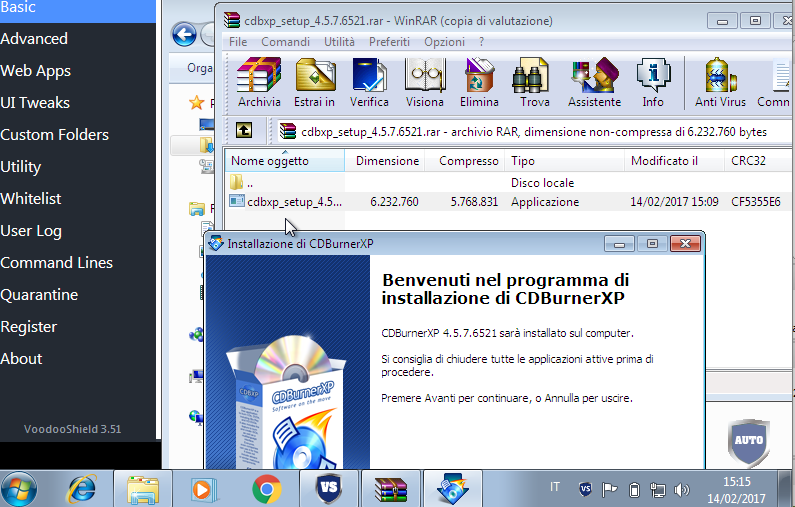795x507 pixels.
Task: Open Internet Explorer from the taskbar
Action: click(82, 489)
